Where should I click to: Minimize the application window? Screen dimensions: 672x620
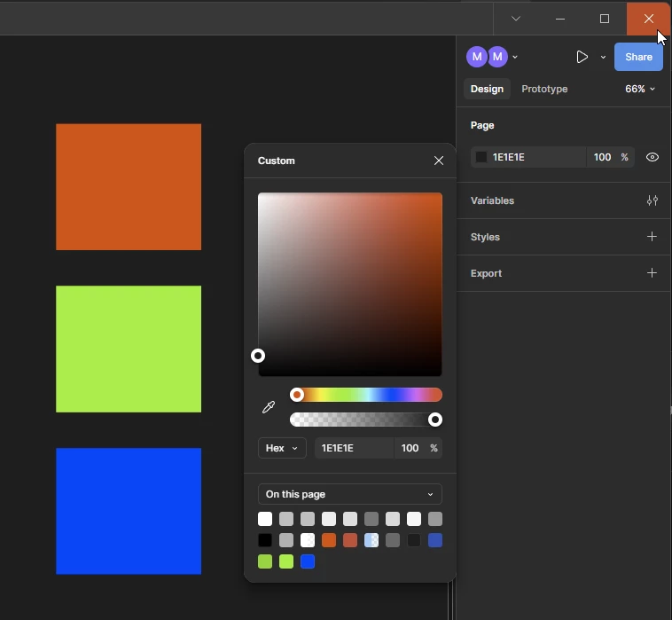[559, 19]
